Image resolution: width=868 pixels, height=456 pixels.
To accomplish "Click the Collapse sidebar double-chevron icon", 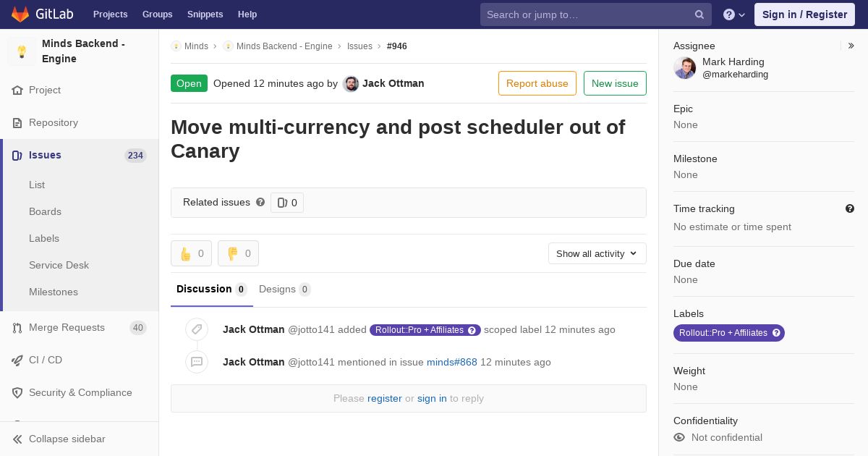I will (17, 439).
